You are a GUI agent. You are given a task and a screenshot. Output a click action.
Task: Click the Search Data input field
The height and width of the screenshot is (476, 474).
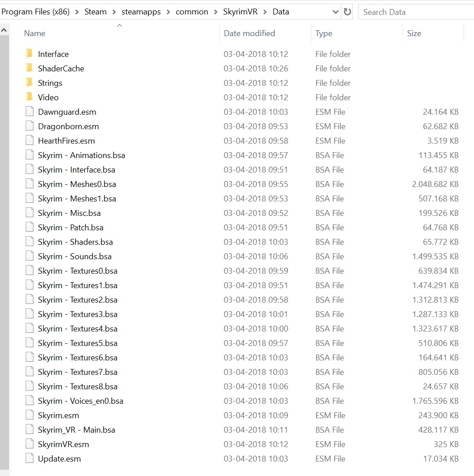tap(416, 12)
